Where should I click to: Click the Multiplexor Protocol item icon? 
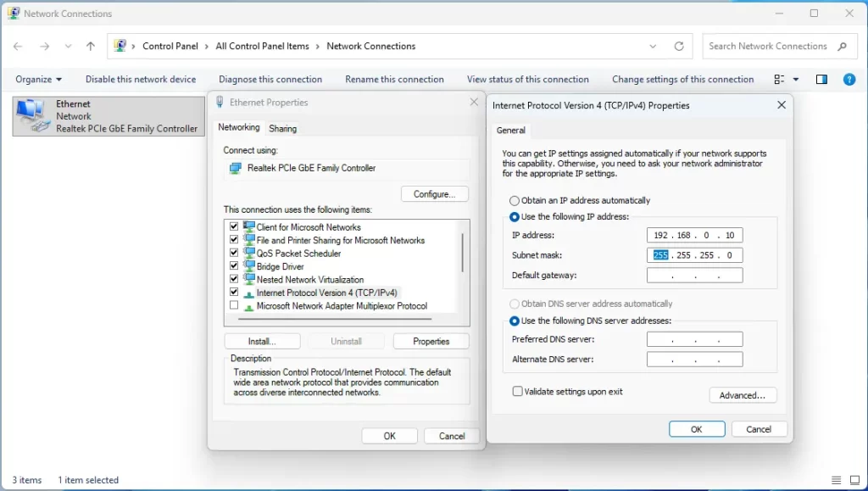249,307
